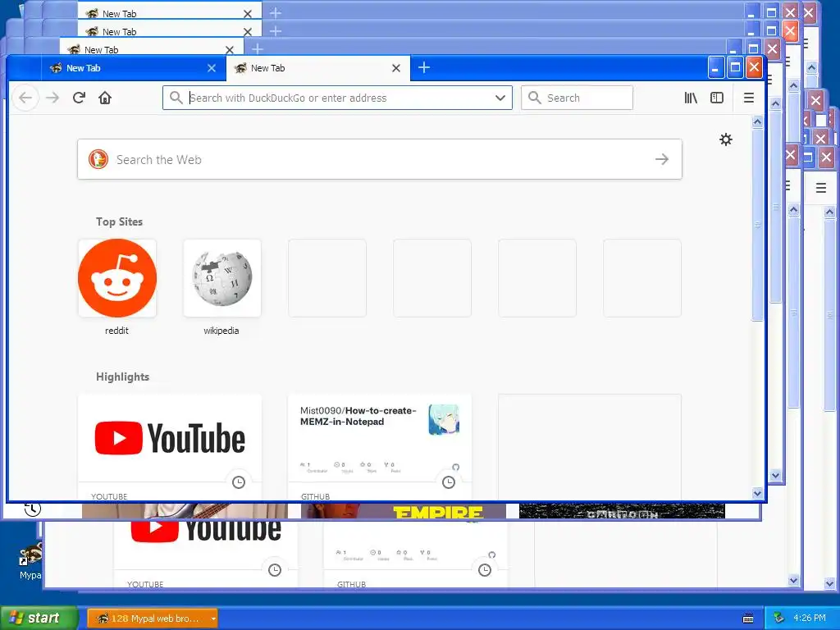Screen dimensions: 840x630
Task: Expand the taskbar Mypal group dropdown arrow
Action: [x=213, y=619]
